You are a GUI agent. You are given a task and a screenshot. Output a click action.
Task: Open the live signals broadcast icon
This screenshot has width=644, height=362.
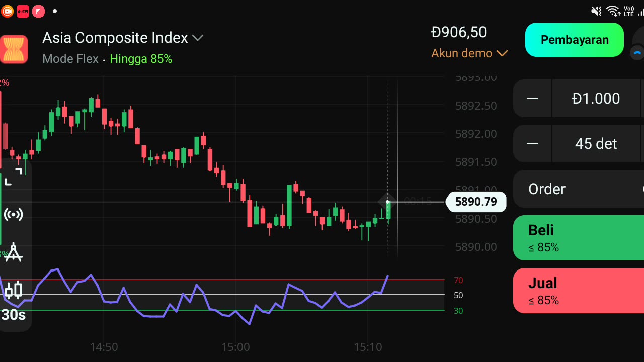tap(14, 215)
